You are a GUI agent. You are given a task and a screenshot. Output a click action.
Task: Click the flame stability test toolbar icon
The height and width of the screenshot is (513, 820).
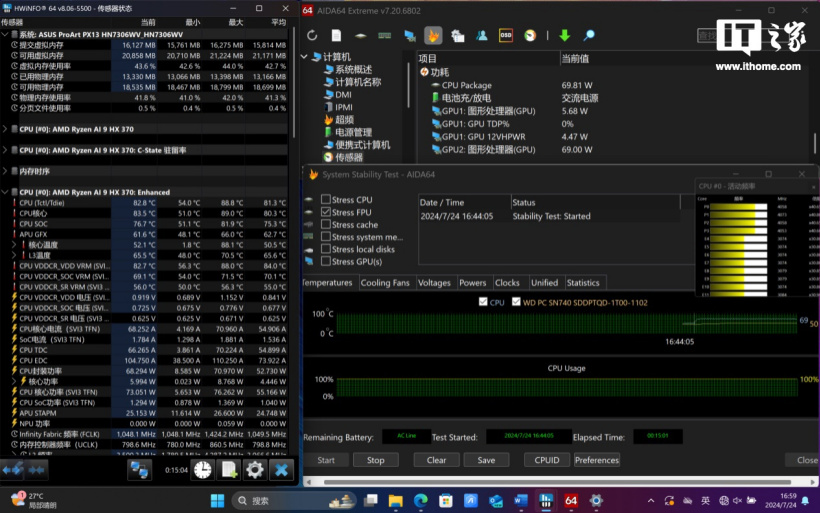point(433,36)
